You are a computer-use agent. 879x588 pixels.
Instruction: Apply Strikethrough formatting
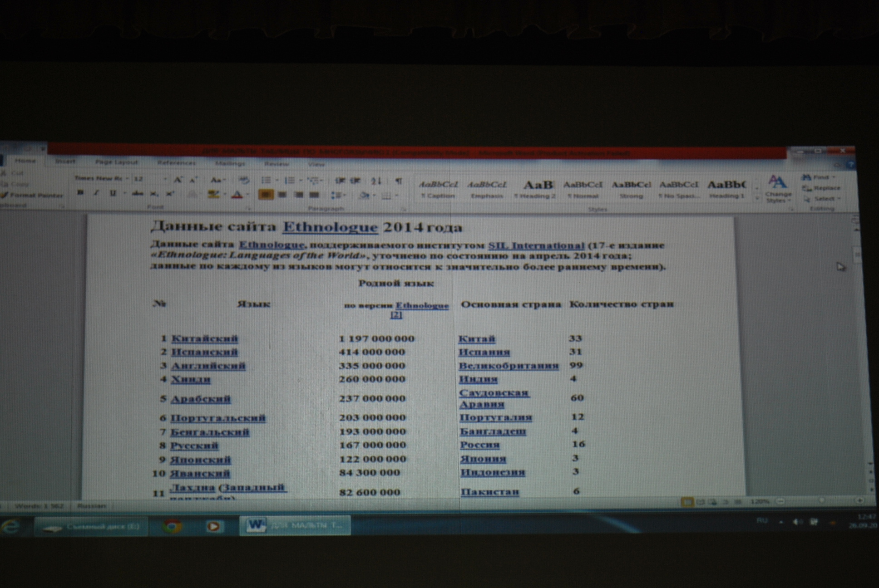pos(137,194)
